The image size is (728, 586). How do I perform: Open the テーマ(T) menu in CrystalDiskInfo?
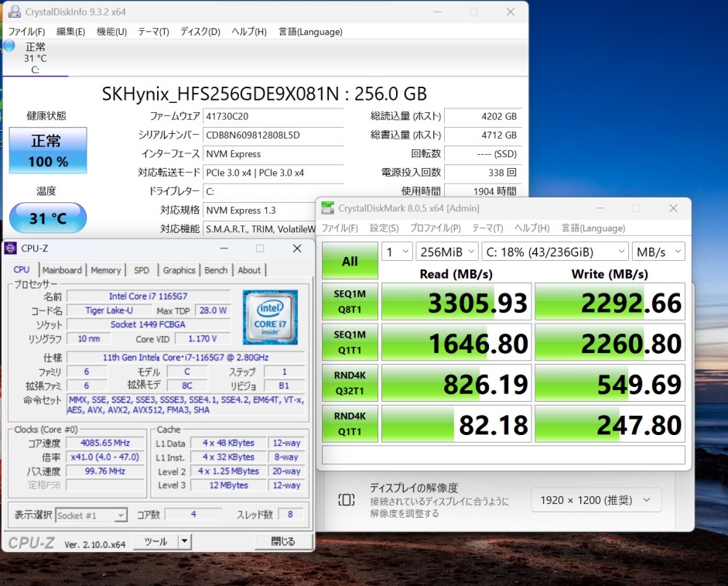[153, 32]
